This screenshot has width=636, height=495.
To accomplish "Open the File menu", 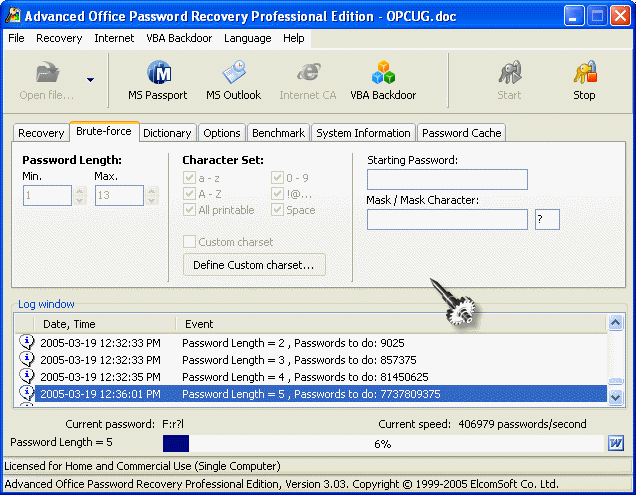I will [16, 38].
